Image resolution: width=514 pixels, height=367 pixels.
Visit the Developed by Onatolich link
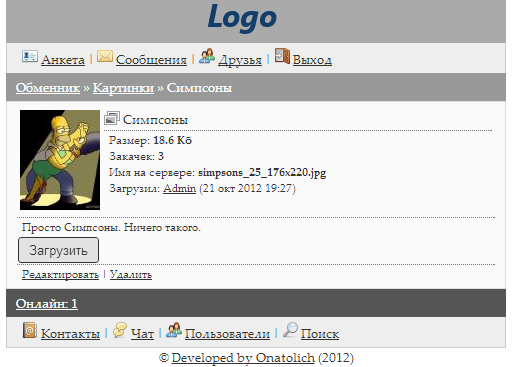point(243,358)
